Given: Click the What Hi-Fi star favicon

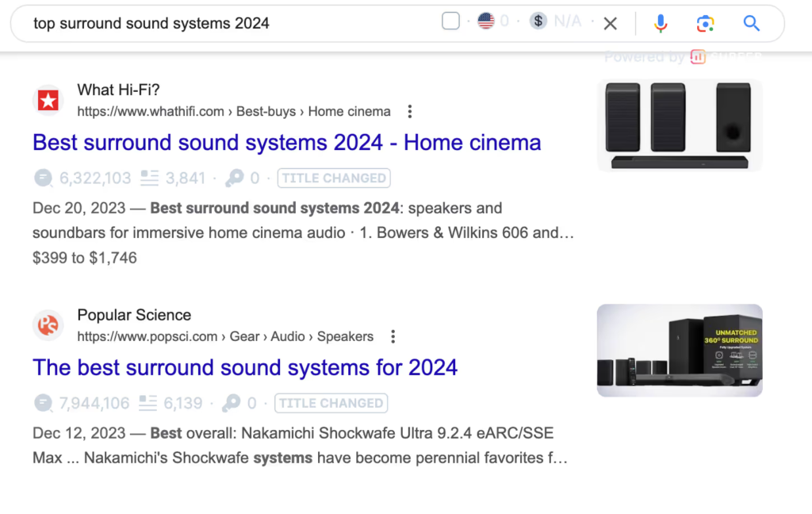Looking at the screenshot, I should pos(48,100).
